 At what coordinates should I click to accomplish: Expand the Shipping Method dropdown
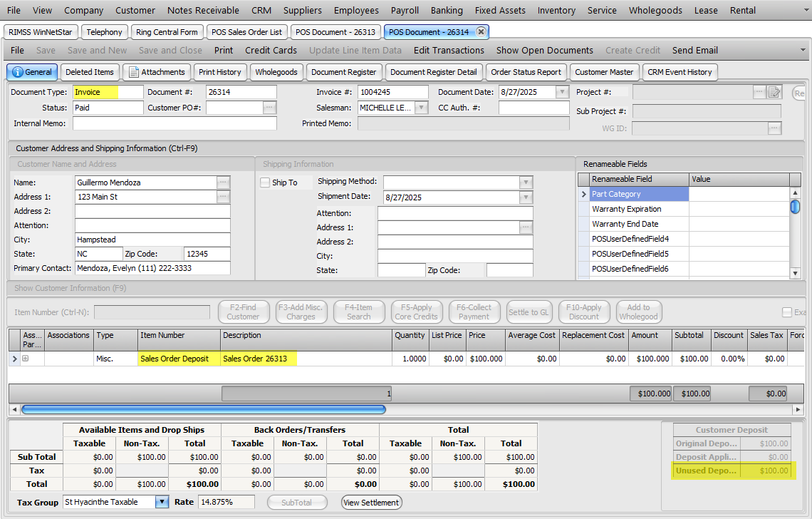tap(526, 182)
